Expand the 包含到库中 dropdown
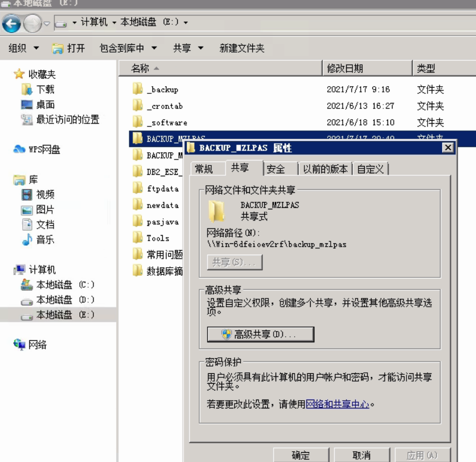 [x=128, y=48]
